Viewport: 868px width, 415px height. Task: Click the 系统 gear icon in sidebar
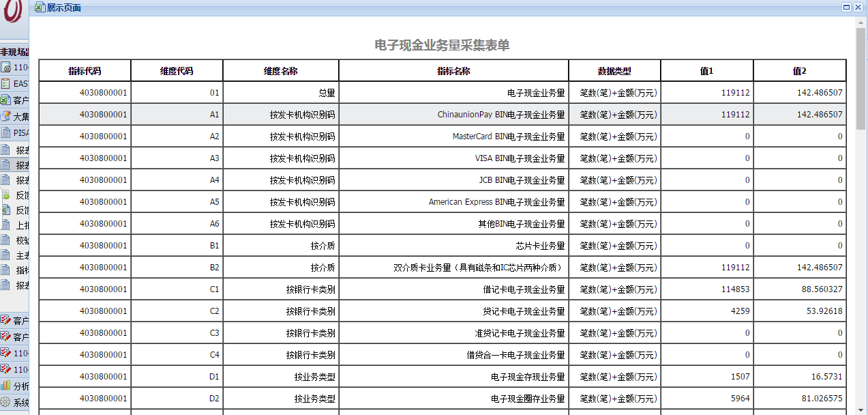(x=6, y=402)
